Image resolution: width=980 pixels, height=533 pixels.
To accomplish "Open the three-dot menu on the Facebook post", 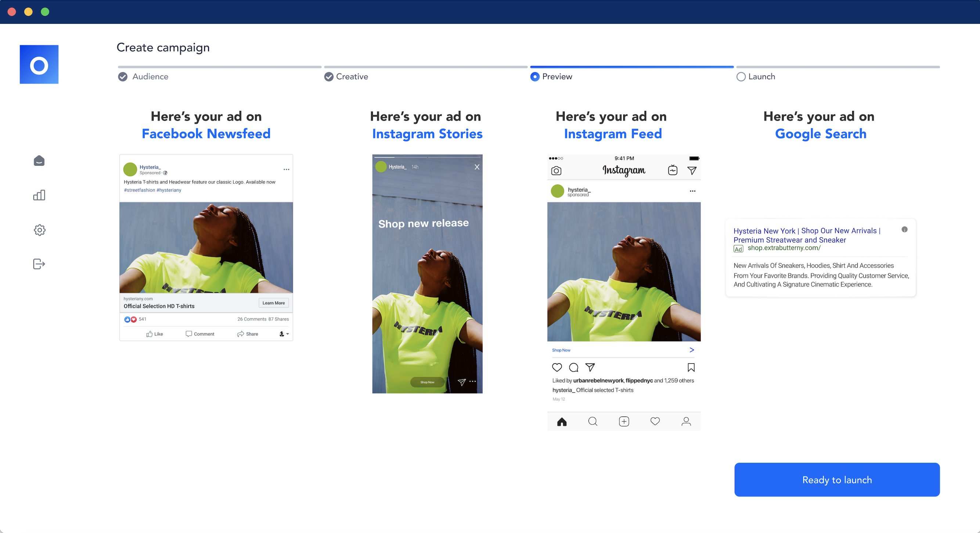I will 286,169.
